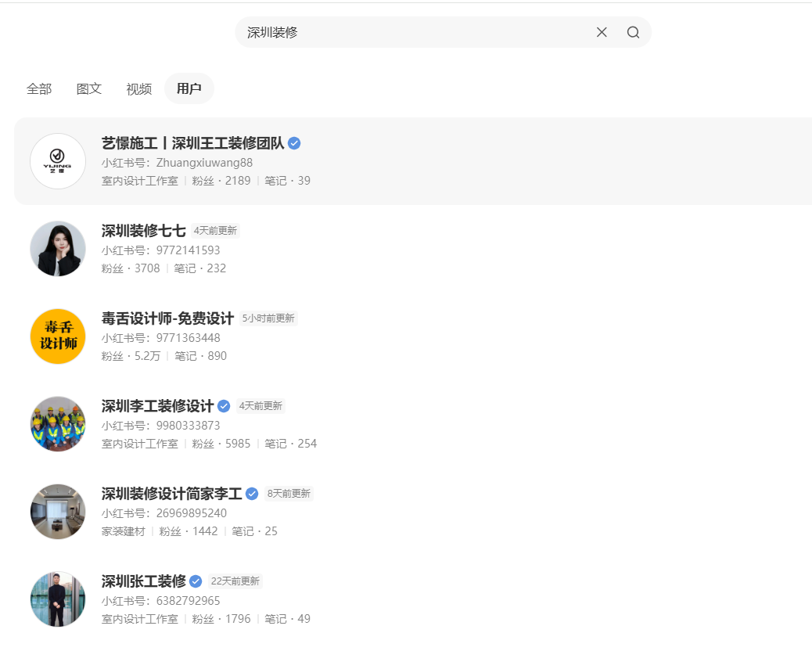Click the 8天前更新 tag
The width and height of the screenshot is (812, 651).
pyautogui.click(x=289, y=494)
